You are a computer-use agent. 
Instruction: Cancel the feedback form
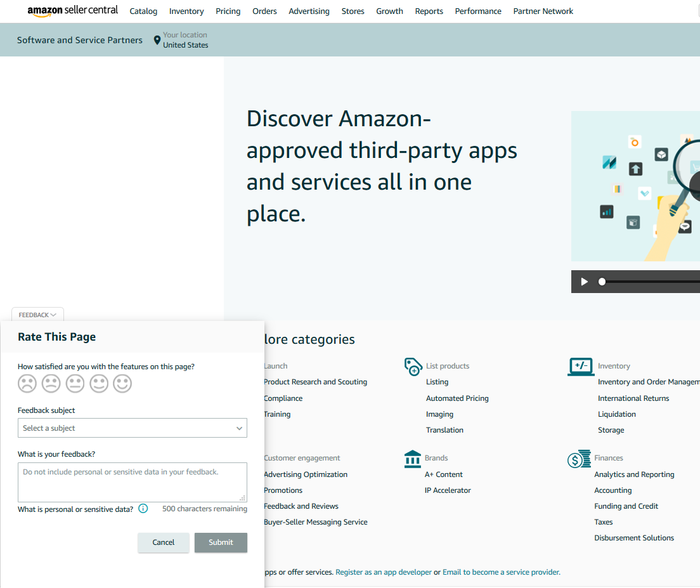pos(164,542)
